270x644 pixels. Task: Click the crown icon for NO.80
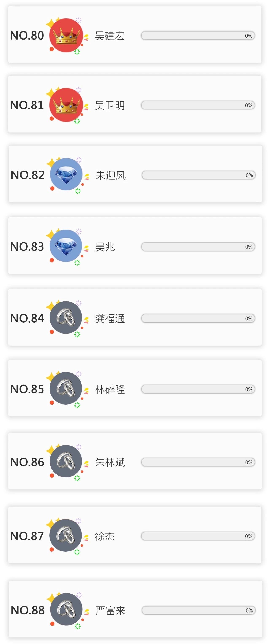point(66,35)
